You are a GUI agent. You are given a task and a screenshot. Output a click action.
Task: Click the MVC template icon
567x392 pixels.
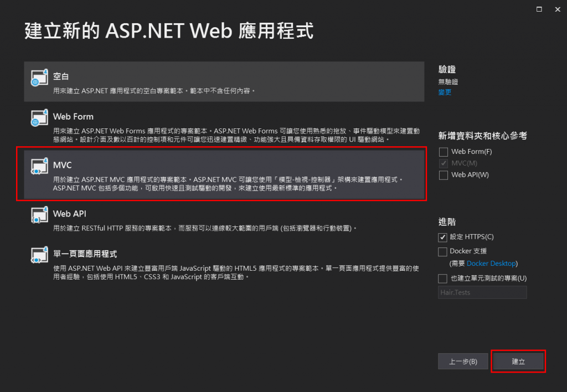point(39,166)
